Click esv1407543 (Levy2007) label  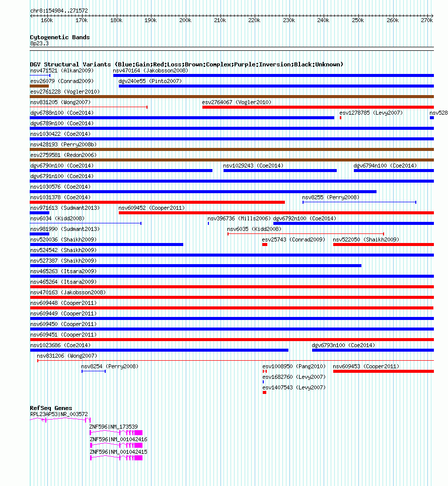(294, 387)
